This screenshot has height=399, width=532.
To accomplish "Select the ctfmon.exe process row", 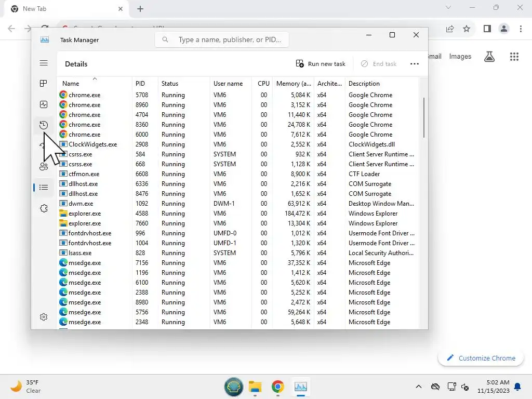I will 238,174.
